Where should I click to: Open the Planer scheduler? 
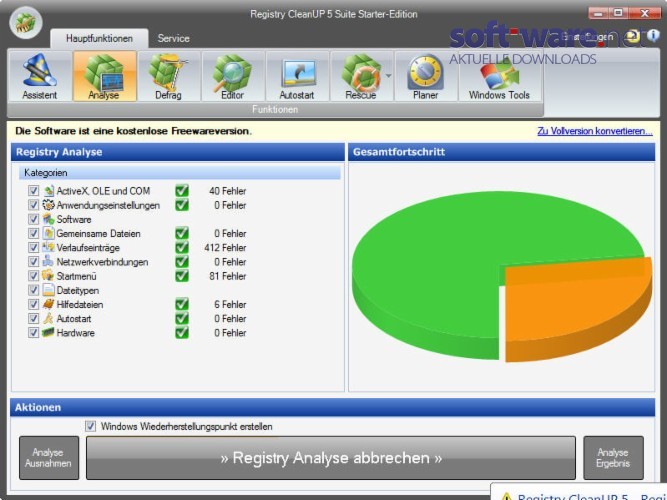[x=425, y=76]
